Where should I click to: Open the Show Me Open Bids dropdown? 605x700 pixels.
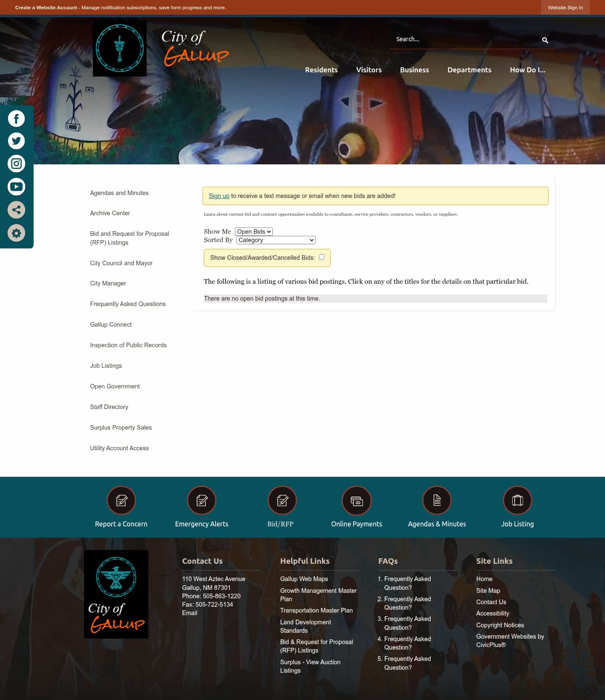(254, 232)
